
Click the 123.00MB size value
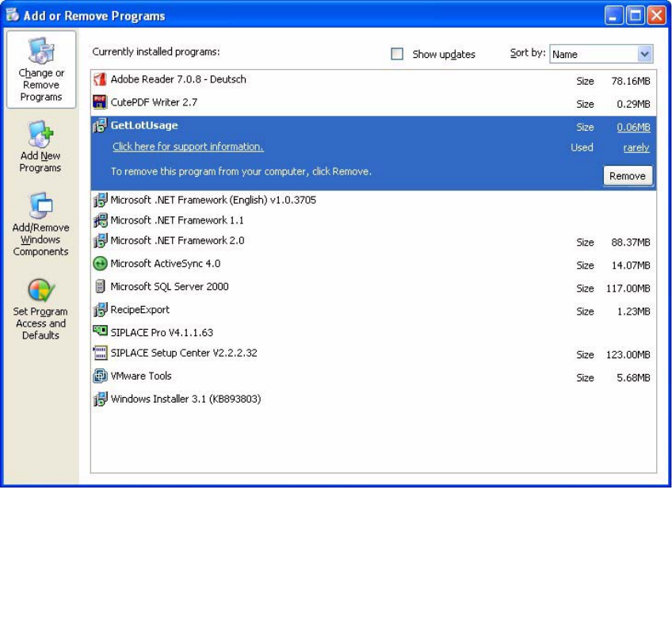[x=628, y=355]
